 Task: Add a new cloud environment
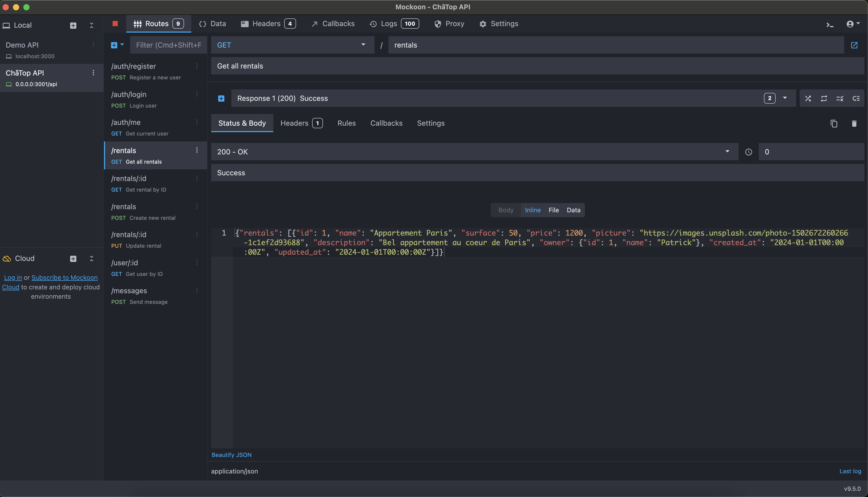tap(73, 259)
